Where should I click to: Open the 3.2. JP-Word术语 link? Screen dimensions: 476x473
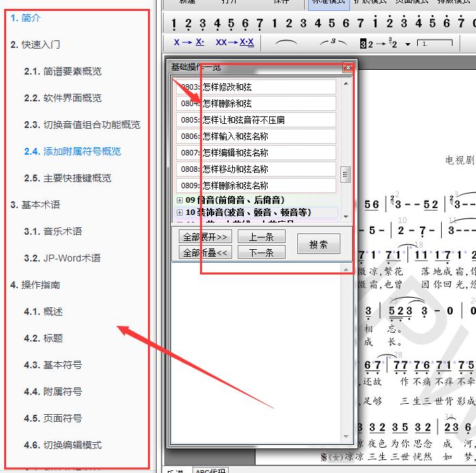62,258
